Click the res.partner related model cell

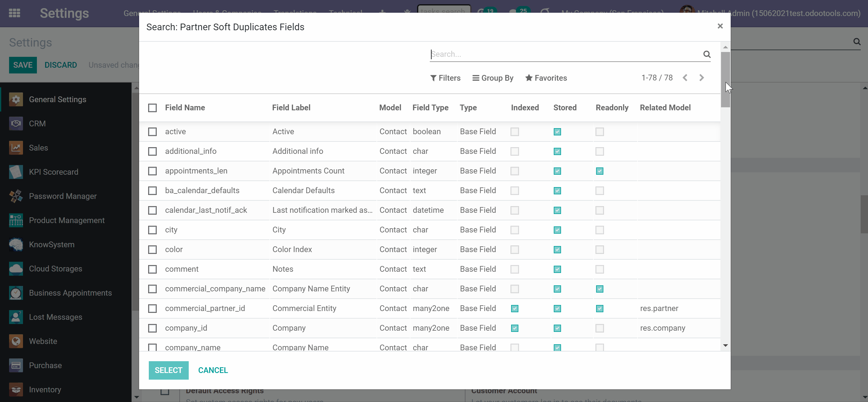tap(659, 308)
